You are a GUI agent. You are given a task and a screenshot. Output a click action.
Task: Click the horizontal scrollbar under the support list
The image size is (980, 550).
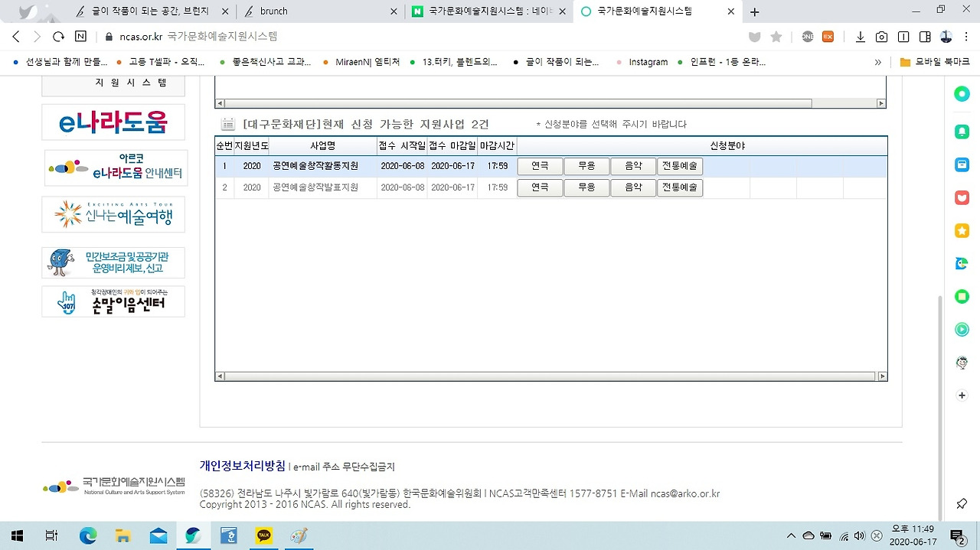coord(551,376)
